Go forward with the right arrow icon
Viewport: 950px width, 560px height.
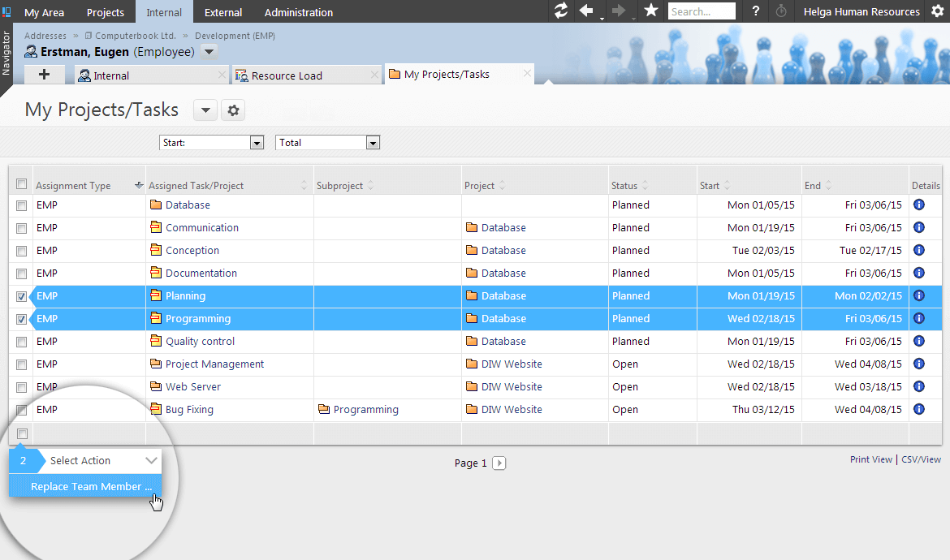click(x=619, y=11)
